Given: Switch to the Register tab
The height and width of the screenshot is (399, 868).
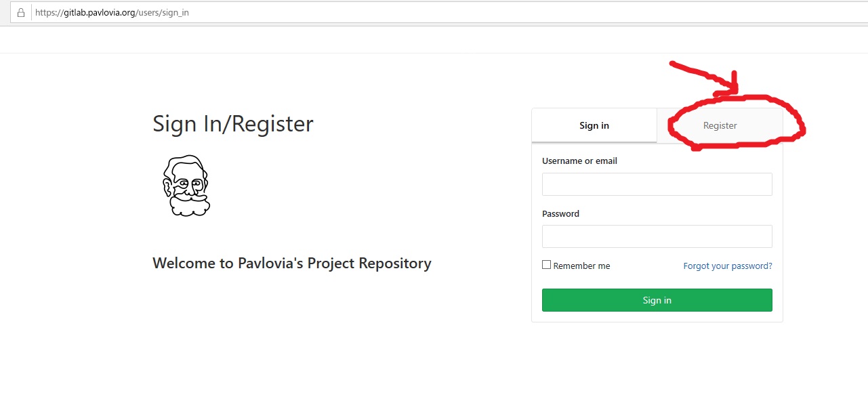Looking at the screenshot, I should (720, 125).
